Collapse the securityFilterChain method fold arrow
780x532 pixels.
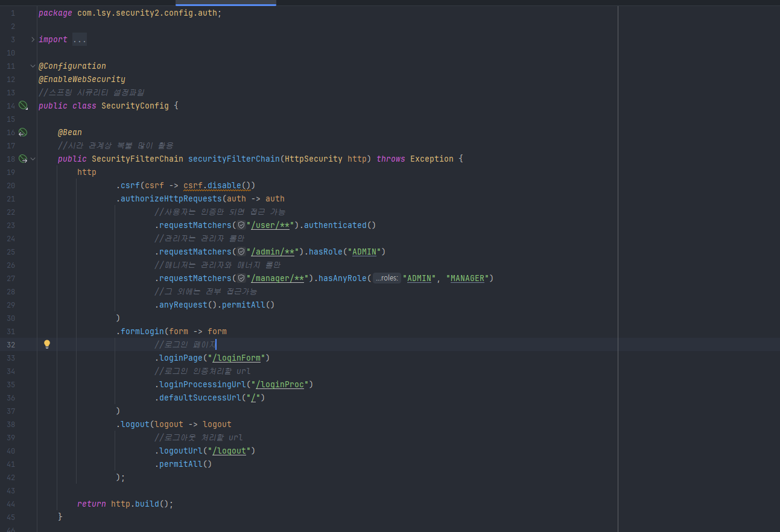(33, 159)
